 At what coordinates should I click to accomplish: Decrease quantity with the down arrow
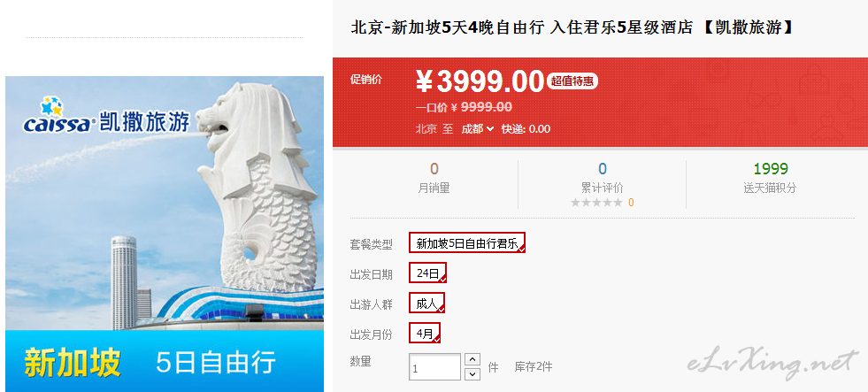pyautogui.click(x=472, y=374)
